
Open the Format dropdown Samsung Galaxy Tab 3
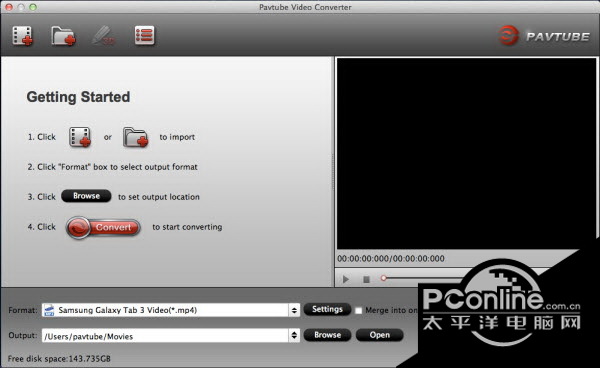171,310
